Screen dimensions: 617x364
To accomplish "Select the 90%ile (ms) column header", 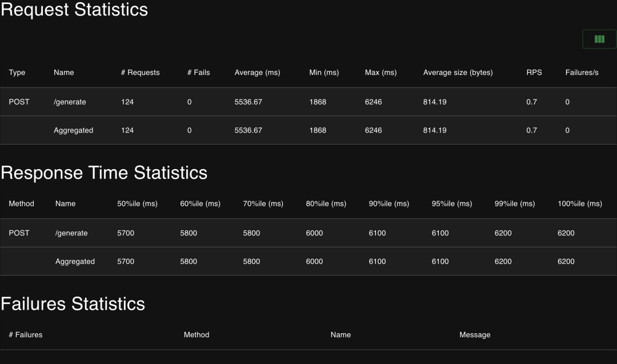I will pos(389,203).
